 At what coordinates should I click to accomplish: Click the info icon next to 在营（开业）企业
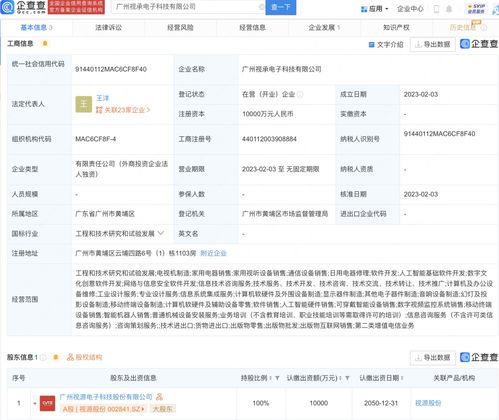coord(300,94)
